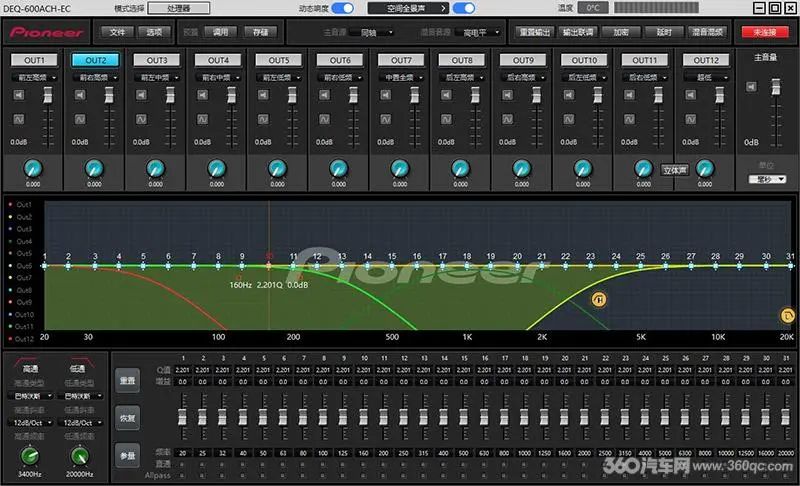Toggle the 立体声 stereo link button
The height and width of the screenshot is (486, 800).
674,170
